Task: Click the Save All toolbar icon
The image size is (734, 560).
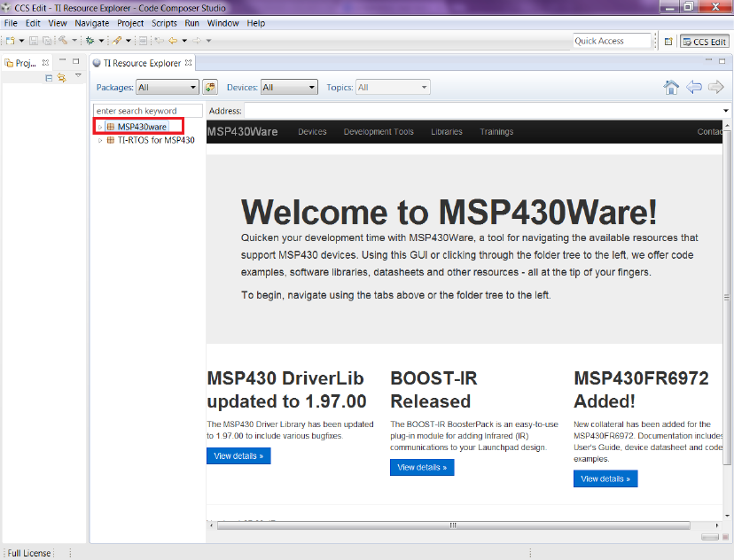Action: [47, 41]
